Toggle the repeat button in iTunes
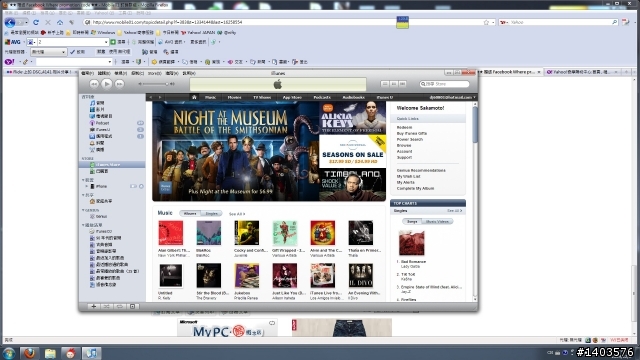The height and width of the screenshot is (360, 640). 120,306
